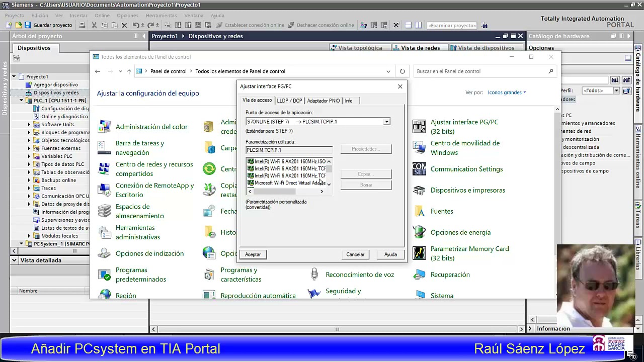
Task: Open the Perfil <Todos> dropdown
Action: pos(616,90)
